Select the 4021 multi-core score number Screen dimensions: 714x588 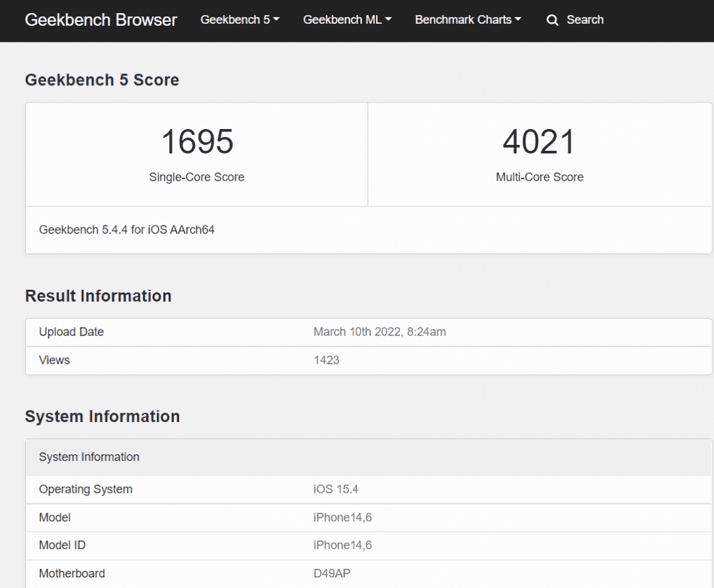tap(539, 142)
